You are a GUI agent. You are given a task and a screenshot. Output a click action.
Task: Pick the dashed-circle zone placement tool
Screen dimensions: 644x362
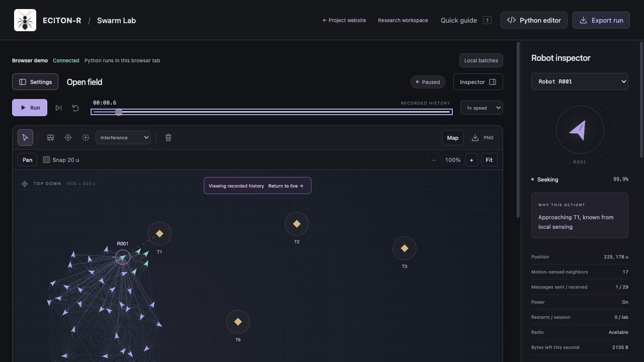tap(86, 137)
